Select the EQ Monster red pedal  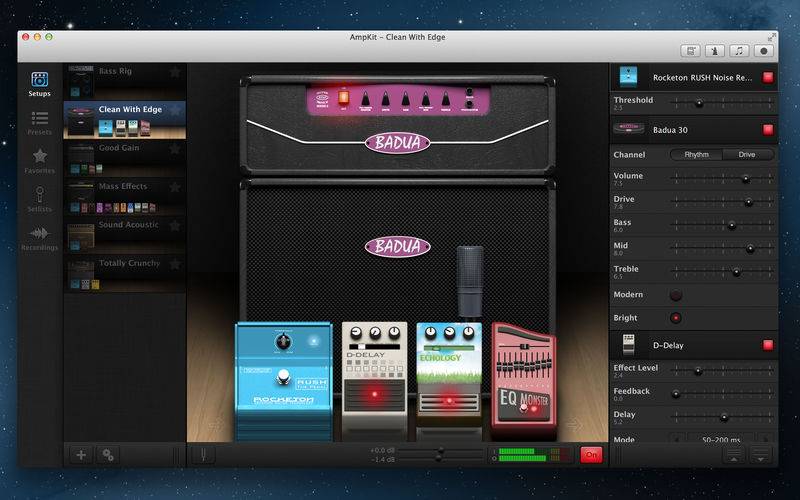coord(523,381)
